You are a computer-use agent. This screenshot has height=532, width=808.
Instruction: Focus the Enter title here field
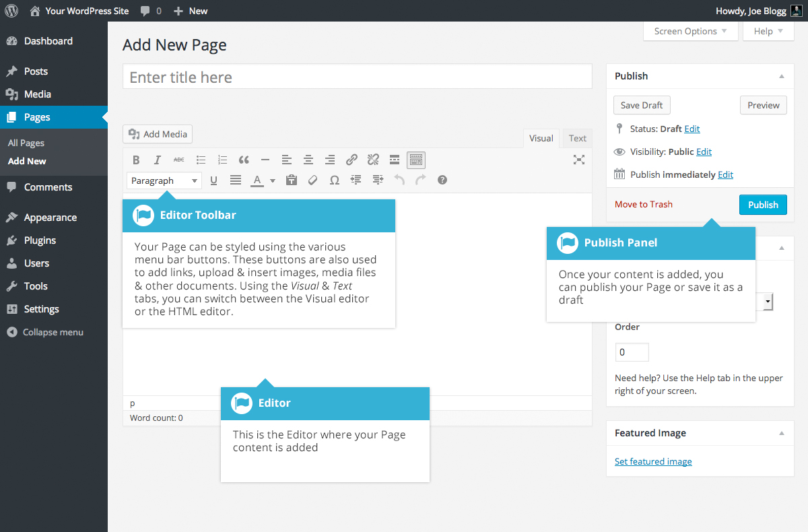358,77
